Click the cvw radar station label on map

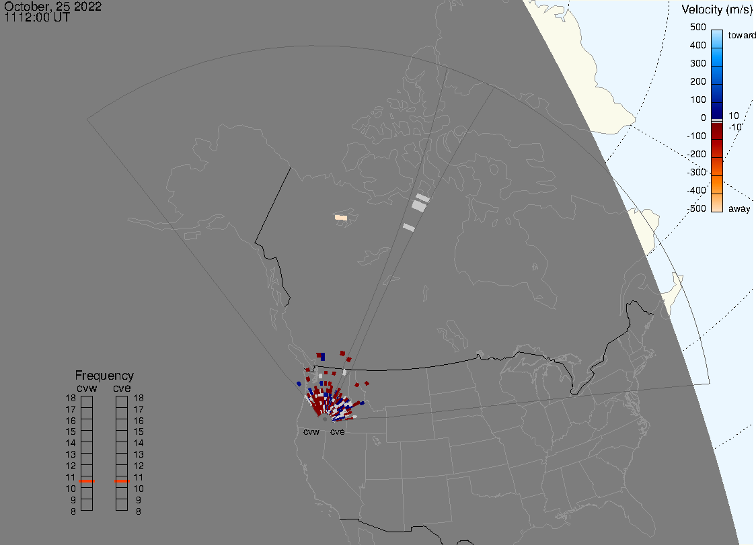pyautogui.click(x=311, y=432)
